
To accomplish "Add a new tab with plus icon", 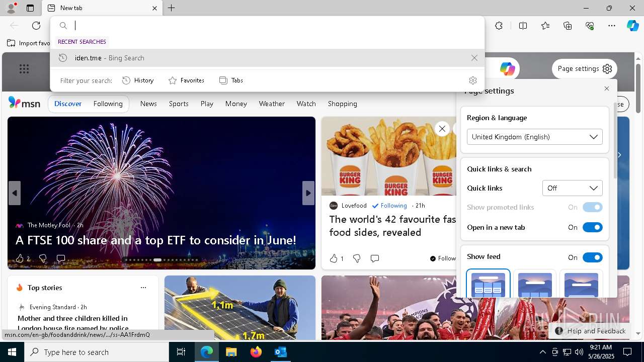I will [x=172, y=8].
